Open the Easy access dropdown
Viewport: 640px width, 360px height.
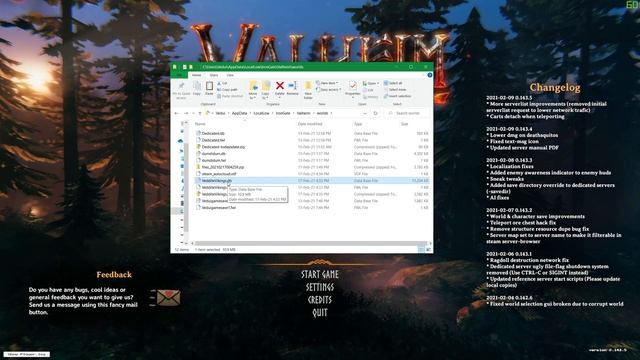pyautogui.click(x=329, y=89)
